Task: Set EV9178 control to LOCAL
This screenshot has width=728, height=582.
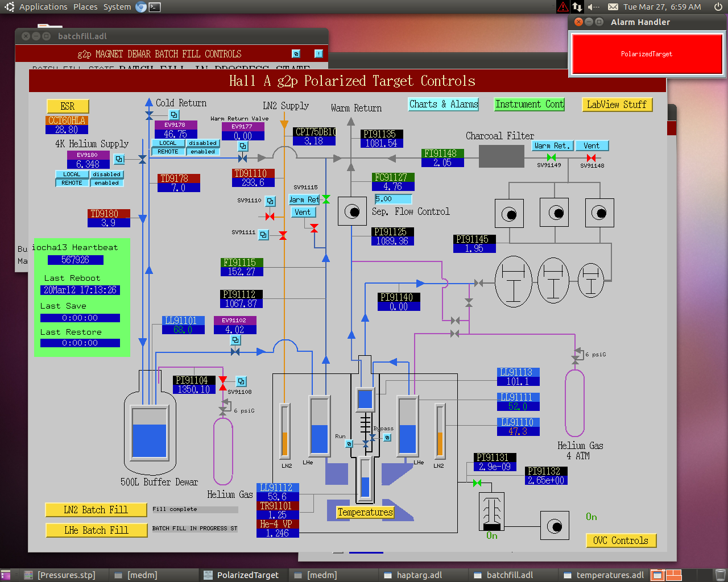Action: tap(168, 143)
